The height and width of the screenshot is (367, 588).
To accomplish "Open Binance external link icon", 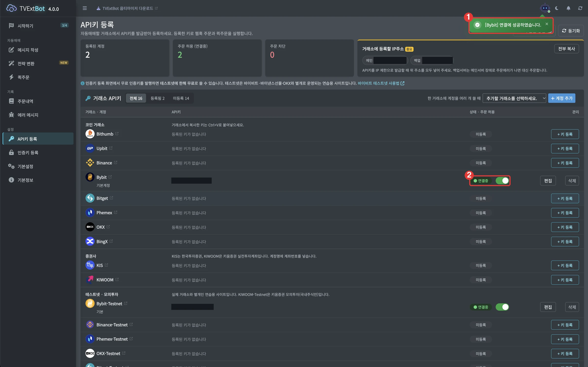I will pos(116,163).
